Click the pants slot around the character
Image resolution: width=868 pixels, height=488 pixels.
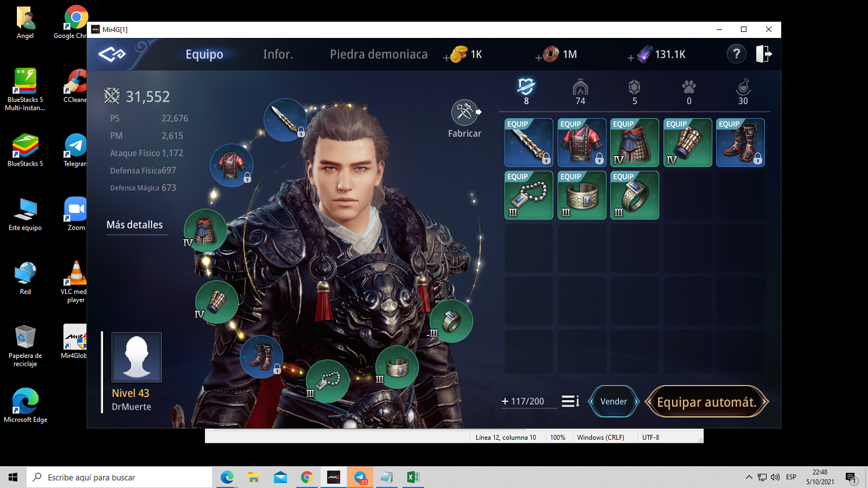point(206,230)
